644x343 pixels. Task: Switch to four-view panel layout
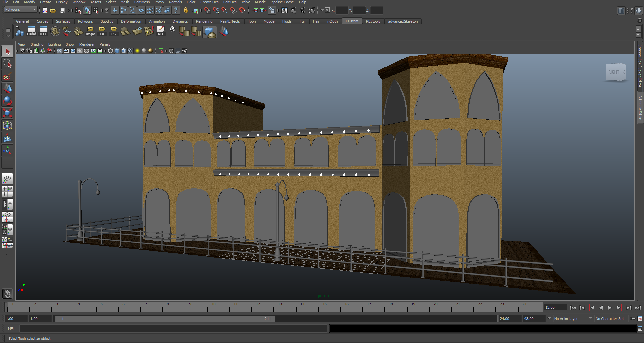point(7,191)
